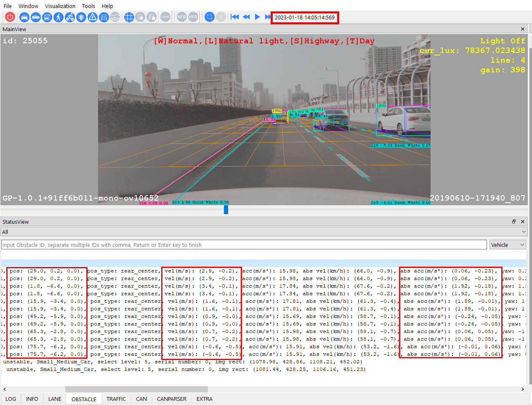Image resolution: width=532 pixels, height=405 pixels.
Task: Click the lane lines road icon
Action: tap(104, 17)
